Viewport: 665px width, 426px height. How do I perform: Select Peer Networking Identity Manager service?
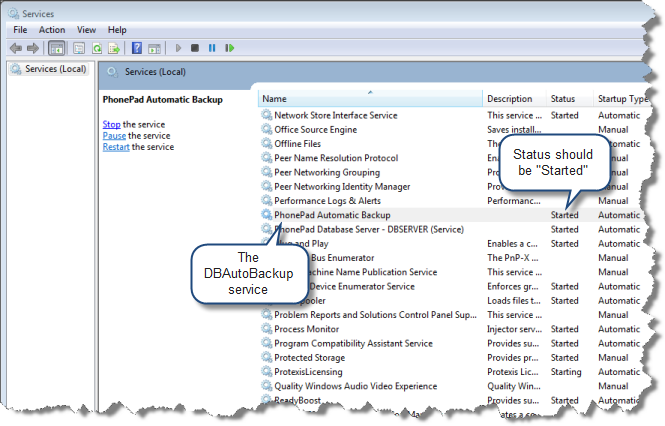(342, 186)
